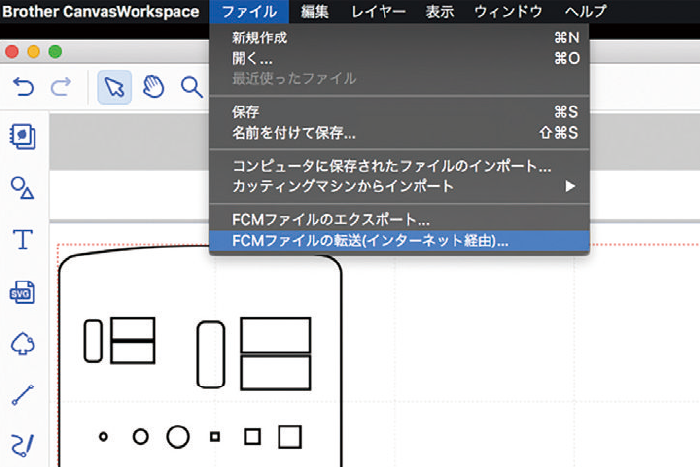Expand カッティングマシンからインポート submenu
The height and width of the screenshot is (467, 700).
[x=400, y=186]
